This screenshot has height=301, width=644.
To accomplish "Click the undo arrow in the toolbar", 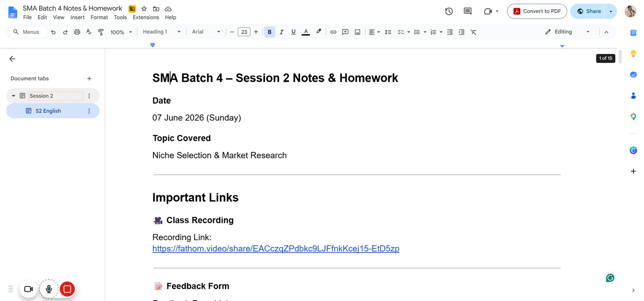I will click(53, 32).
